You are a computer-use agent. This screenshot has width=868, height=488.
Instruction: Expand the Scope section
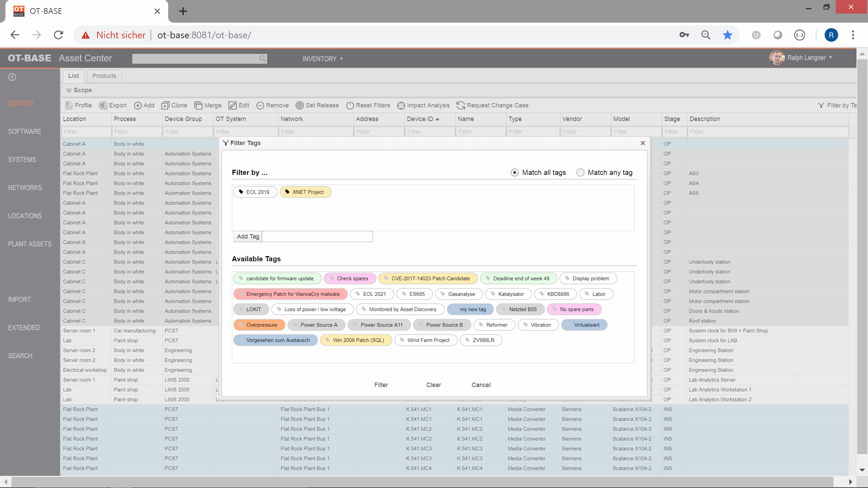point(79,90)
